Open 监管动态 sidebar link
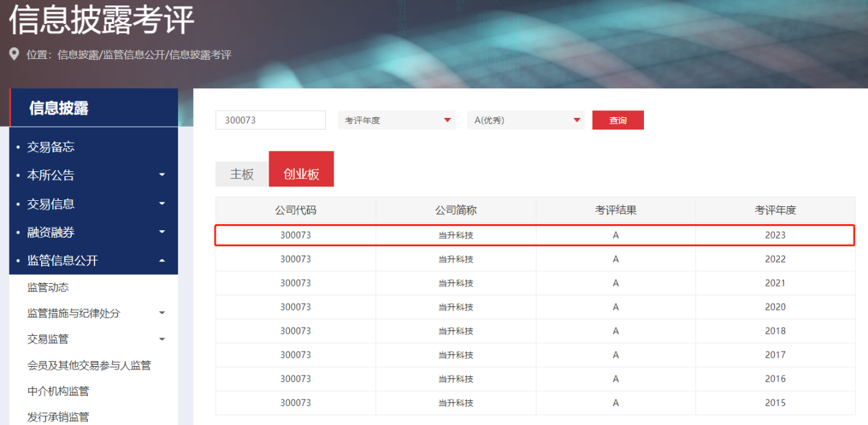 pos(48,287)
